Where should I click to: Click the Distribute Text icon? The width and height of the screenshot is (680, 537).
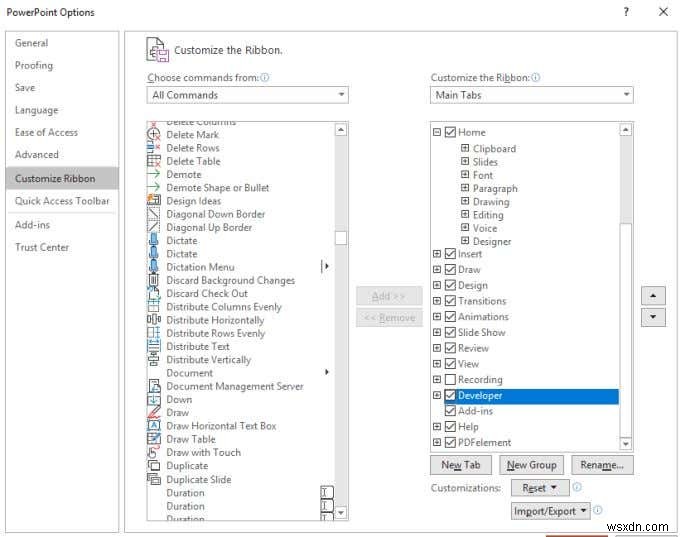point(154,346)
